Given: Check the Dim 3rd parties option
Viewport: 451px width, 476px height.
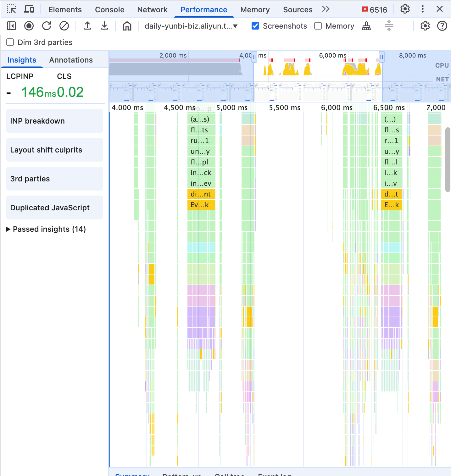Looking at the screenshot, I should [10, 42].
